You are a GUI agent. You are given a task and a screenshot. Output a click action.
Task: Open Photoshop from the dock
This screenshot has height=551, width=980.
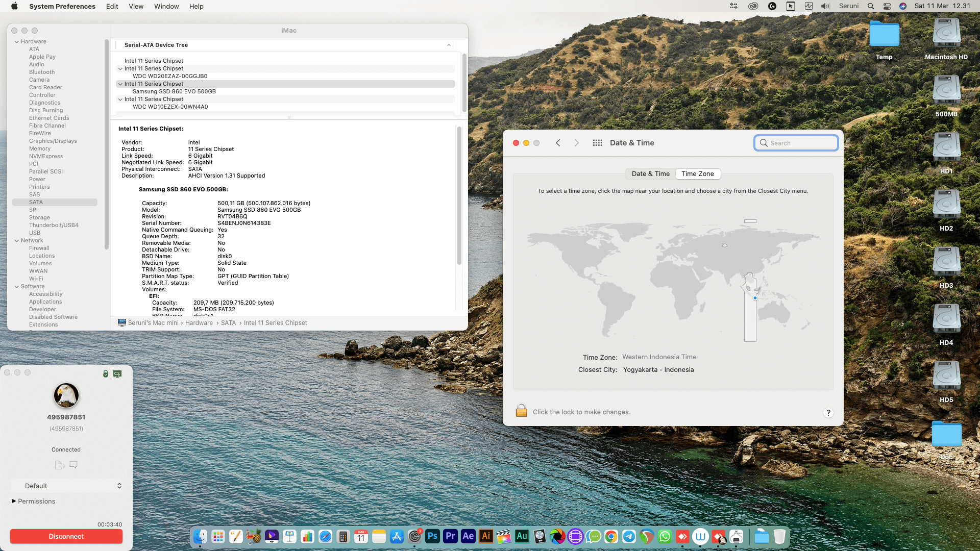coord(432,536)
